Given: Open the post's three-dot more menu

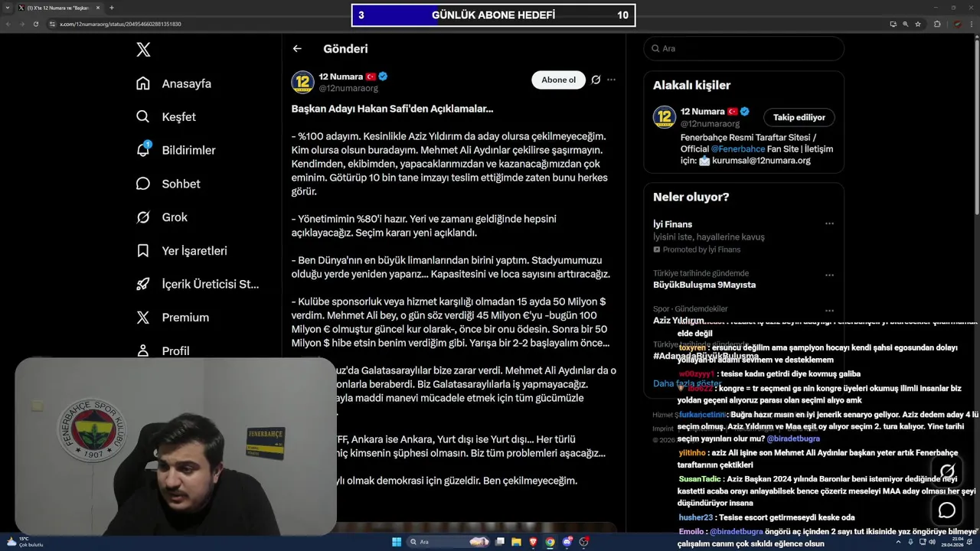Looking at the screenshot, I should (x=611, y=80).
